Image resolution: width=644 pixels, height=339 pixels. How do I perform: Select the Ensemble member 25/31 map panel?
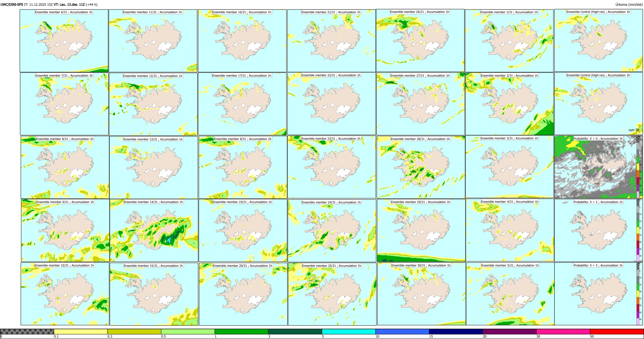(332, 294)
